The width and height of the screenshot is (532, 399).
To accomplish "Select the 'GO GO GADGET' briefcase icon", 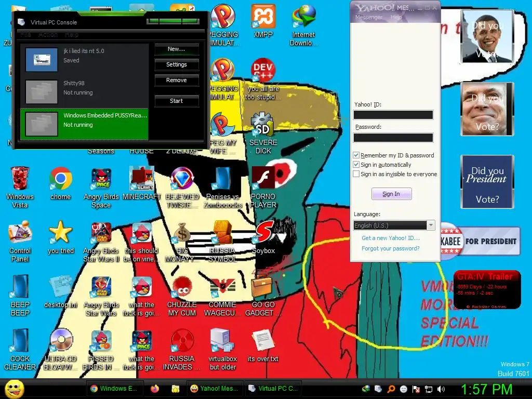I will pos(263,296).
